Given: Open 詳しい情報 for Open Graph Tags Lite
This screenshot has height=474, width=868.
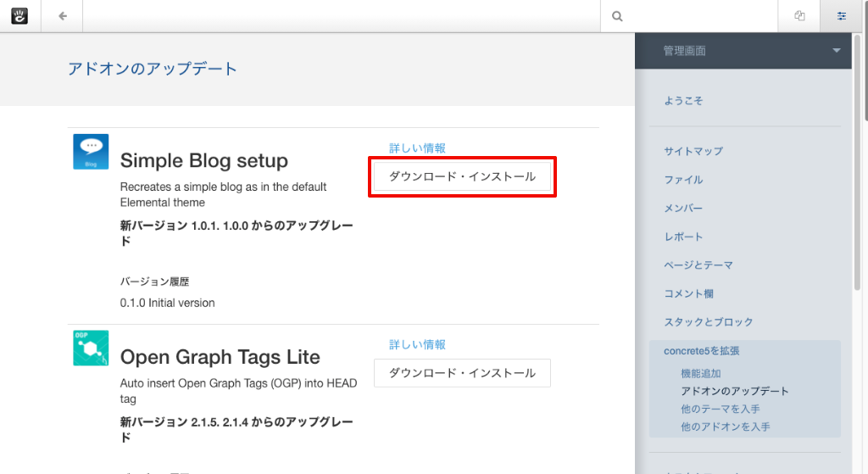Looking at the screenshot, I should pyautogui.click(x=417, y=345).
